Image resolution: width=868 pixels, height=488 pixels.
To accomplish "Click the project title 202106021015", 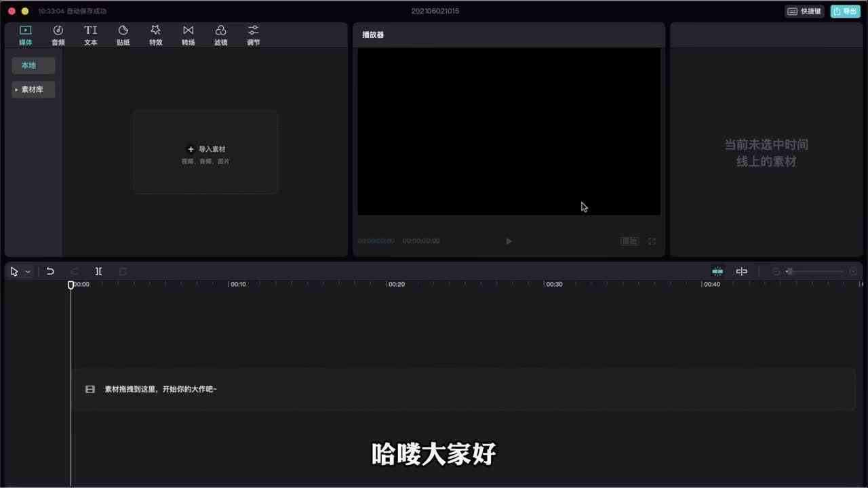I will coord(435,12).
